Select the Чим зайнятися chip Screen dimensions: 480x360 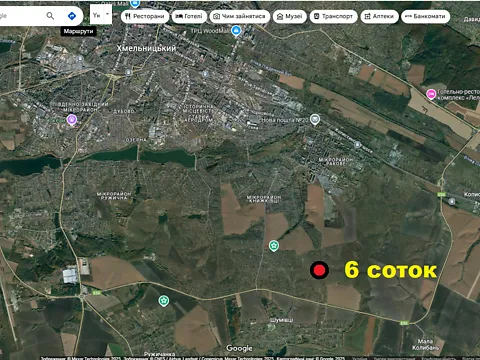click(x=239, y=16)
